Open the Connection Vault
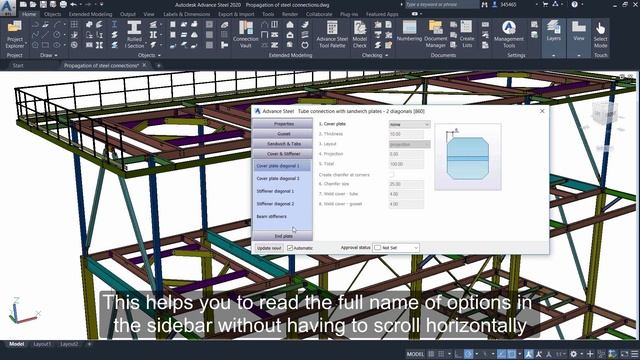 [x=246, y=34]
